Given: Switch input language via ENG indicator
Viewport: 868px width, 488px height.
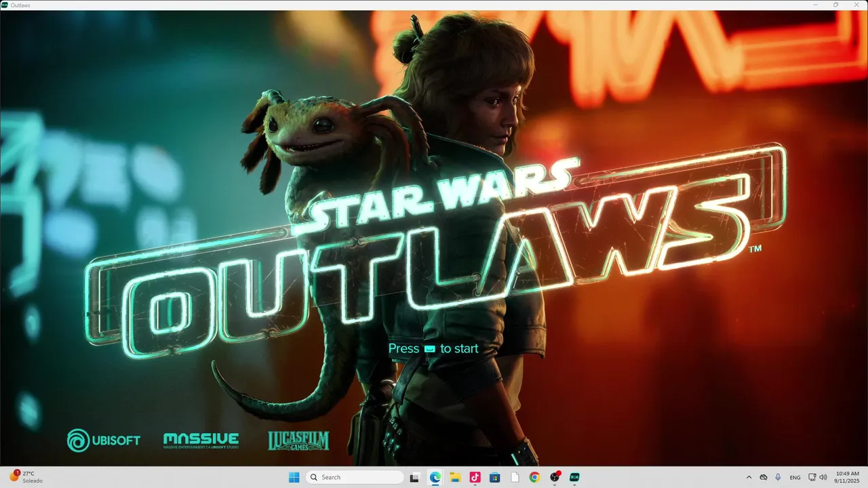Looking at the screenshot, I should click(795, 477).
